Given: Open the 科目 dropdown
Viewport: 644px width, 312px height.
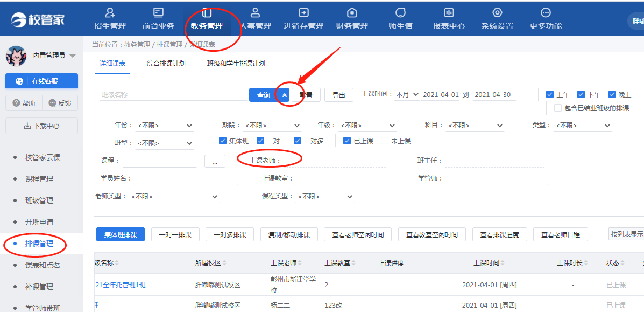Looking at the screenshot, I should (x=475, y=126).
